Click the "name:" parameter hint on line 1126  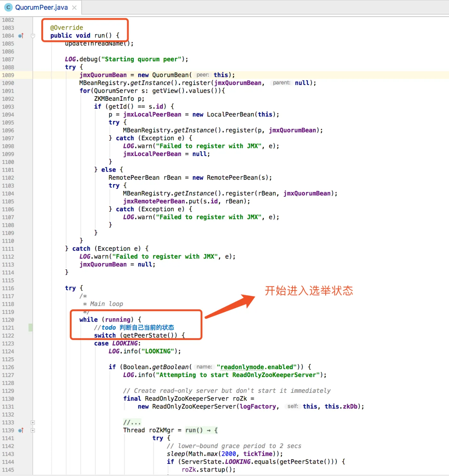[204, 367]
